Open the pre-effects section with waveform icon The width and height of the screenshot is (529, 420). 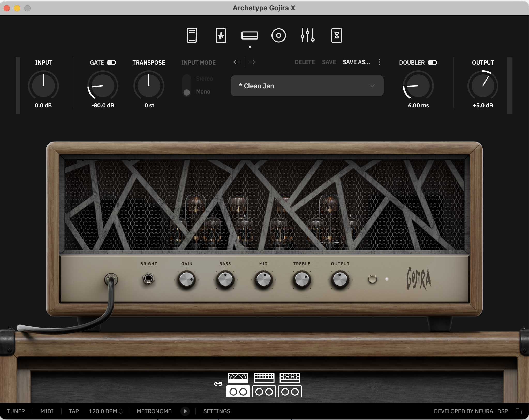[221, 35]
